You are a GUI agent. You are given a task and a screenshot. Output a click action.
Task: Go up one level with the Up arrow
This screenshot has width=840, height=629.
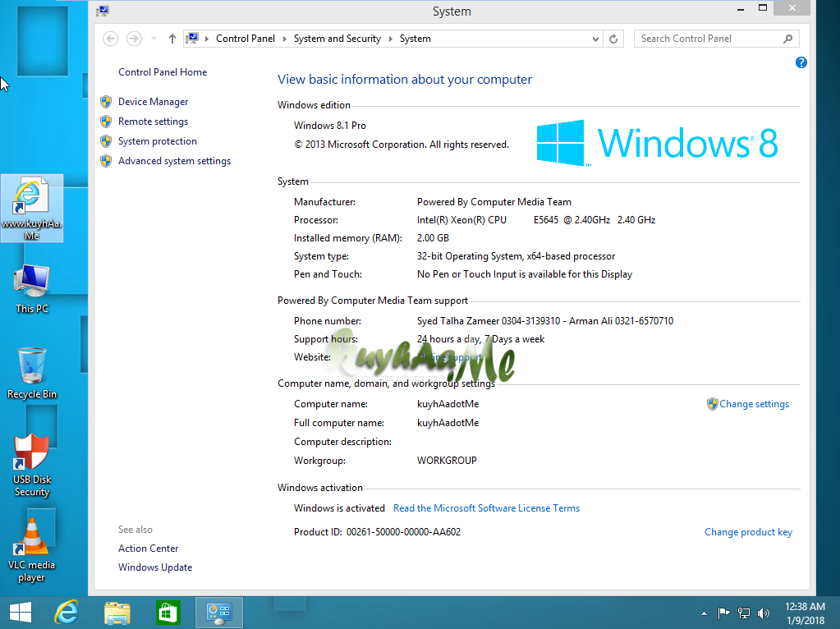(x=172, y=39)
